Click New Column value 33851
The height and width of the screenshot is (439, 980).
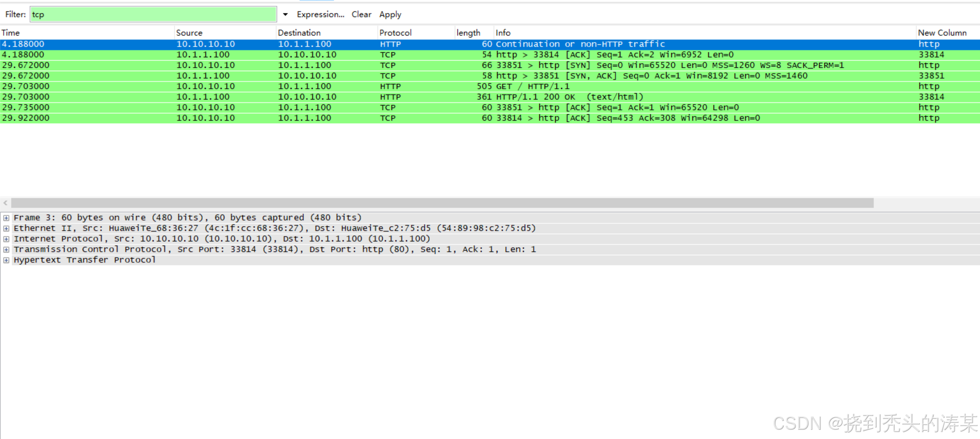[x=931, y=76]
